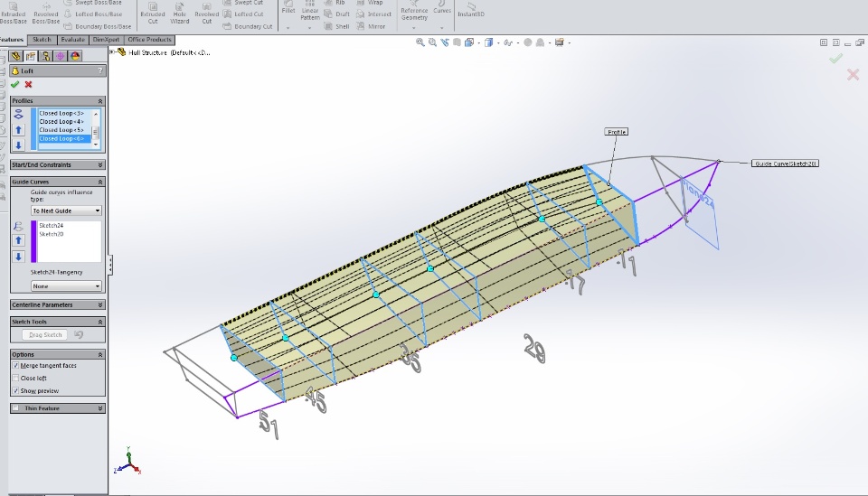Click the Fillet tool
Image resolution: width=868 pixels, height=496 pixels.
(288, 8)
